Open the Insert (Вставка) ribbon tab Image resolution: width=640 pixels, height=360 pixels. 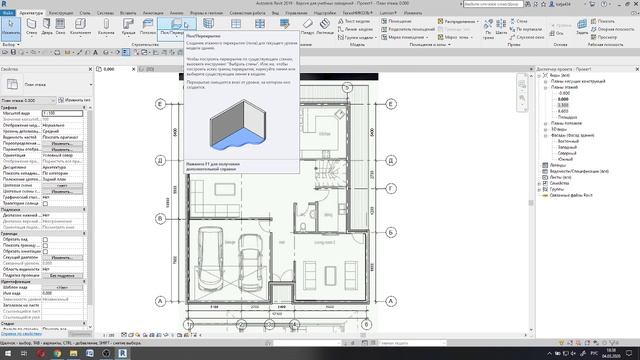128,13
